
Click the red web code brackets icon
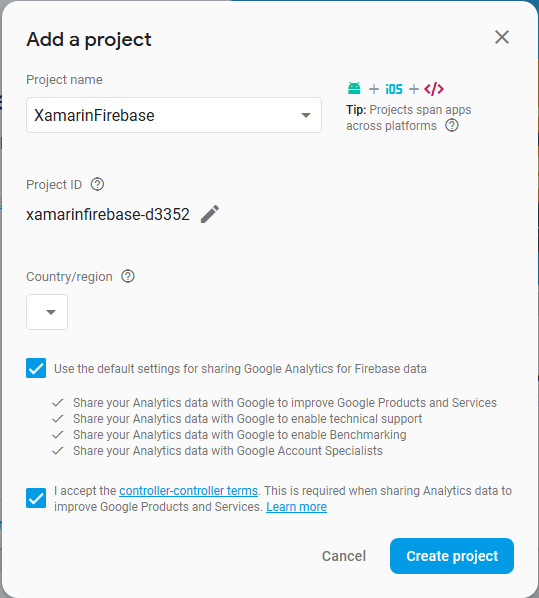434,89
